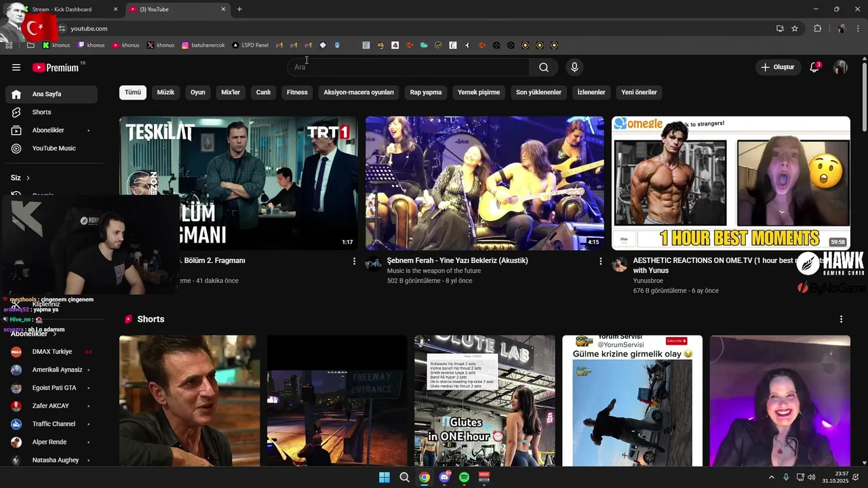
Task: Open the YouTube hamburger guide menu
Action: click(16, 67)
